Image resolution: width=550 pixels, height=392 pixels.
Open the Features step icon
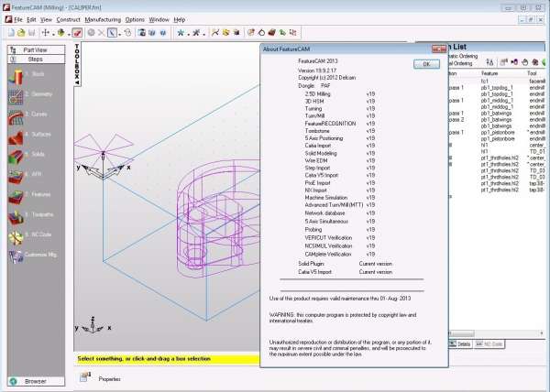point(16,197)
